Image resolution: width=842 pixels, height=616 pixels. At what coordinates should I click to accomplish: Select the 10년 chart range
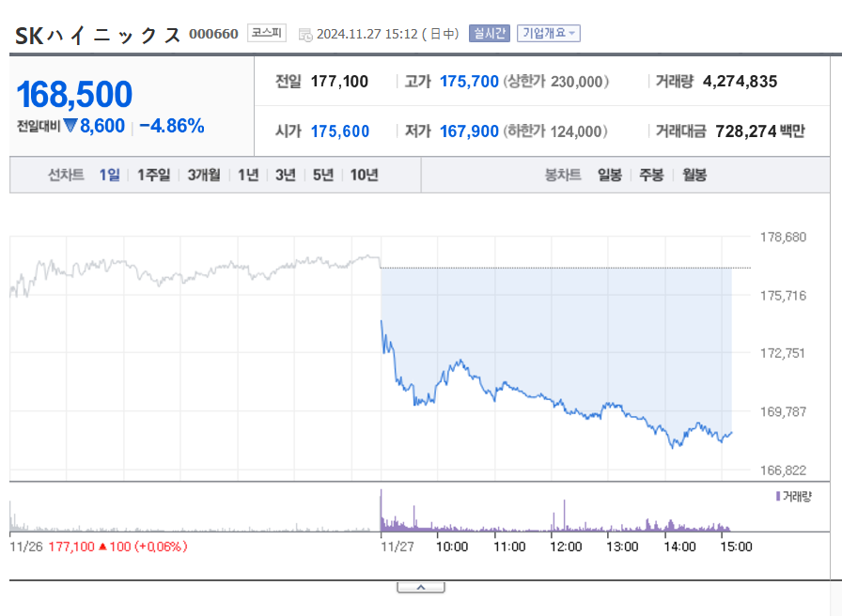point(364,175)
